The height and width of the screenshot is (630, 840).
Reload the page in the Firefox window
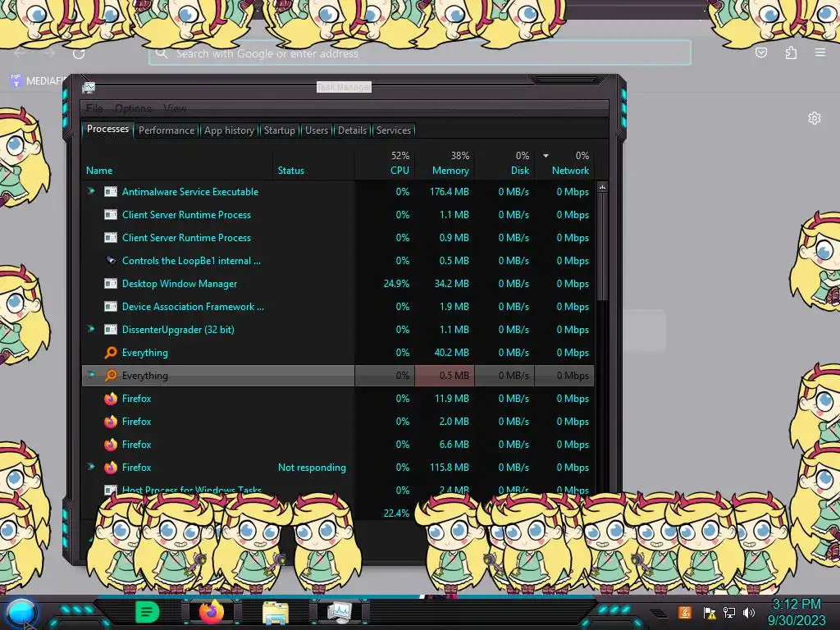(79, 53)
